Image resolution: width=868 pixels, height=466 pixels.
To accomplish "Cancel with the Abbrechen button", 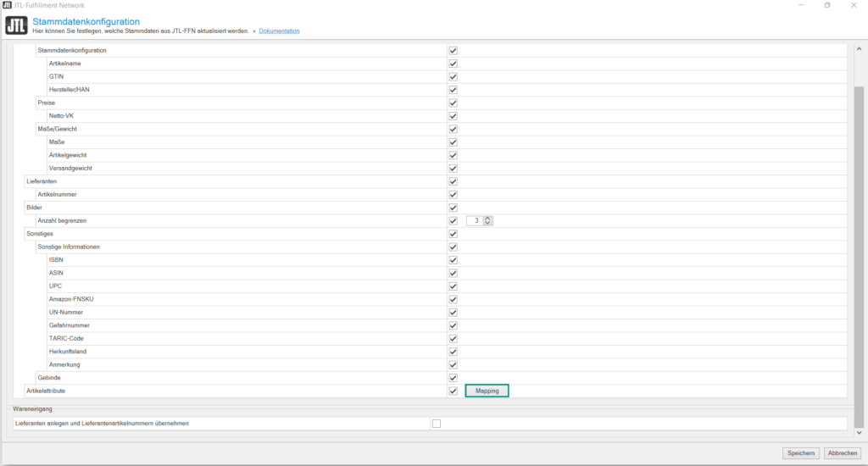I will [x=843, y=453].
